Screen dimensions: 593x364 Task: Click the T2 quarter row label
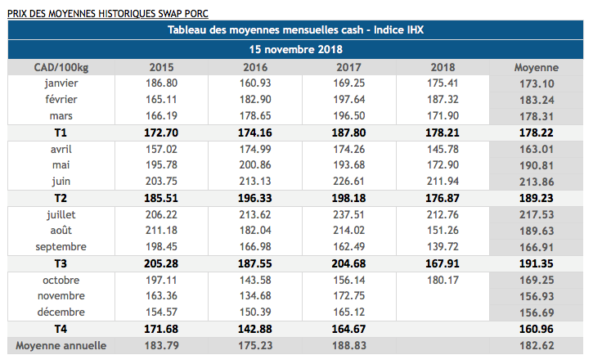(61, 198)
